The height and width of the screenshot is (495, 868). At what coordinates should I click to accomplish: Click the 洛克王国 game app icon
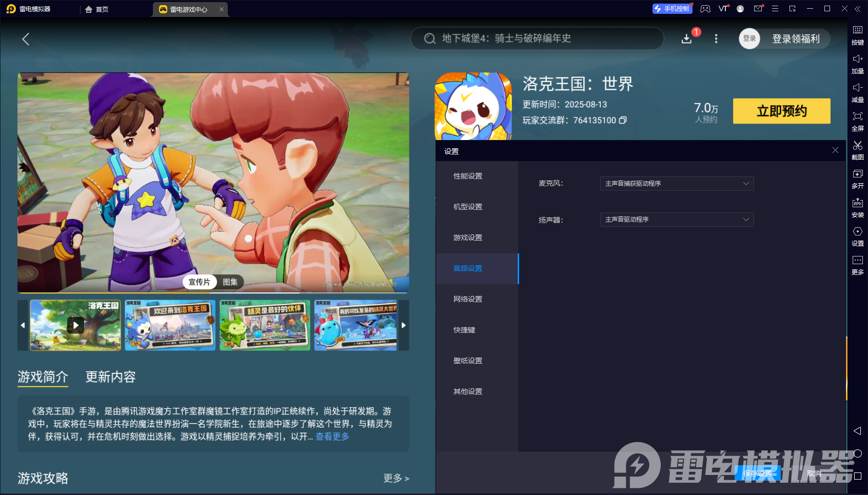tap(473, 106)
